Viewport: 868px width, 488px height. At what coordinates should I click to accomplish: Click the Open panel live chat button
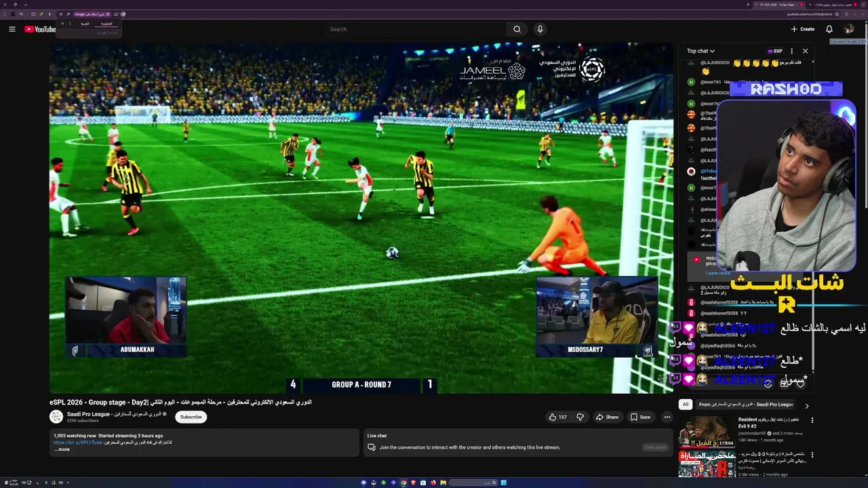pyautogui.click(x=655, y=447)
